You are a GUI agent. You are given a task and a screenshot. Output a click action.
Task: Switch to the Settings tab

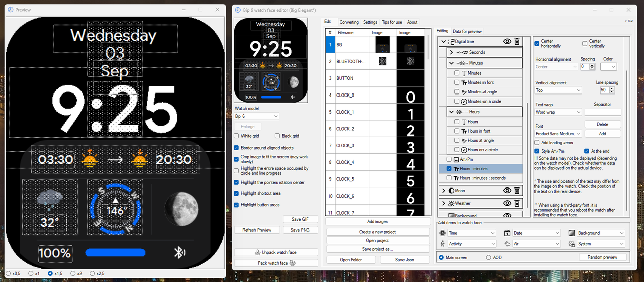(370, 22)
